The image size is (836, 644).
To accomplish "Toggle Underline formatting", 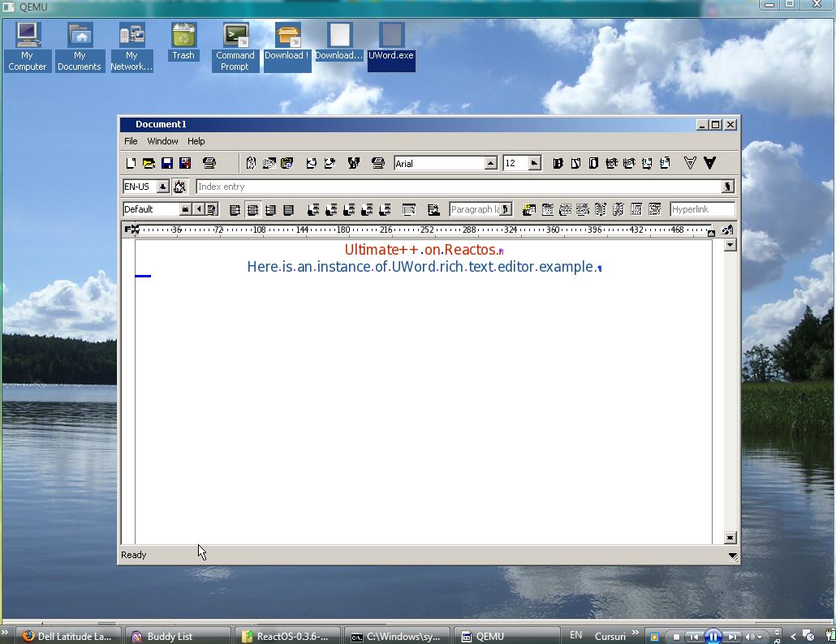I will click(593, 163).
